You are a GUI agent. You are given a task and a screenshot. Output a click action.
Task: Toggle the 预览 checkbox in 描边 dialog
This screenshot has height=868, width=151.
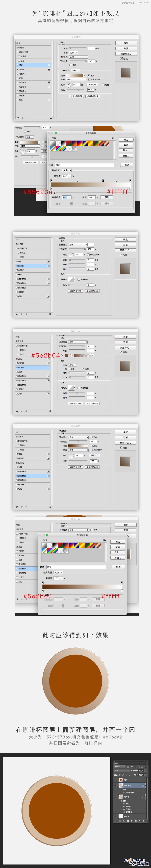(x=122, y=59)
